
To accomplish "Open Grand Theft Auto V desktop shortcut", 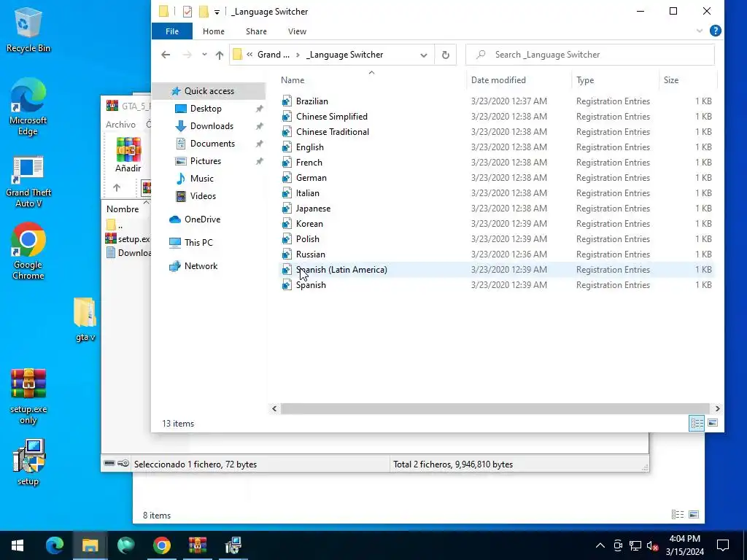I will [x=28, y=182].
